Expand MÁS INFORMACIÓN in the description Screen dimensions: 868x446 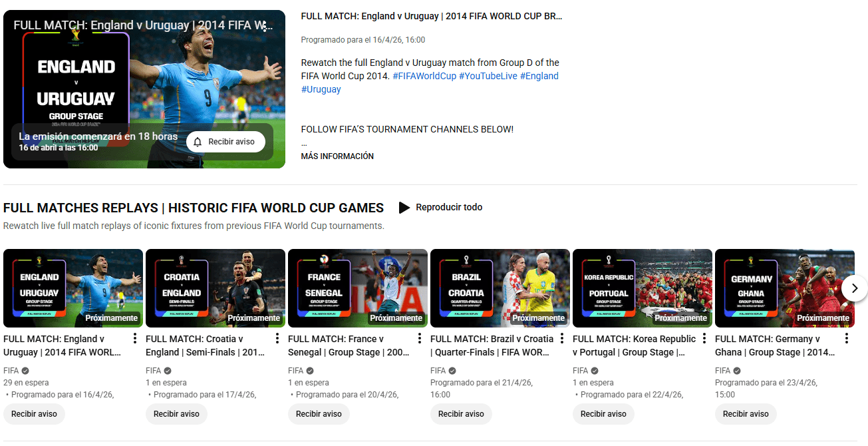337,156
